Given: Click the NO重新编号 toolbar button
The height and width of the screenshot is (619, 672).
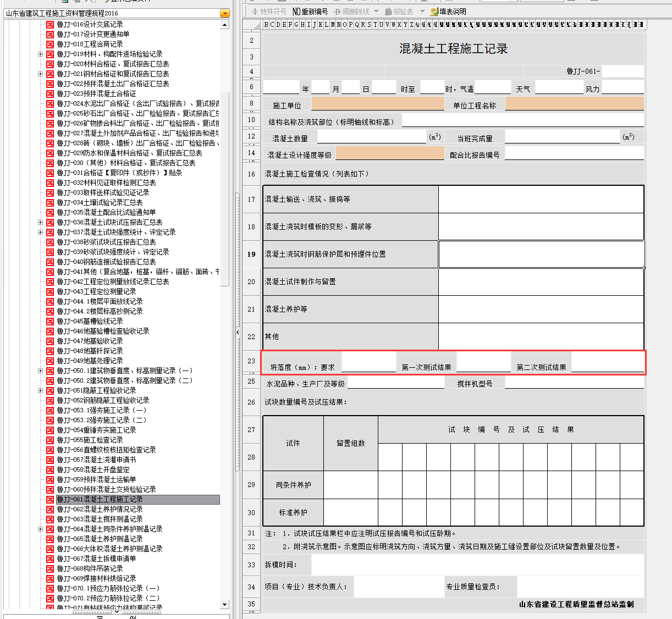Looking at the screenshot, I should pos(310,11).
